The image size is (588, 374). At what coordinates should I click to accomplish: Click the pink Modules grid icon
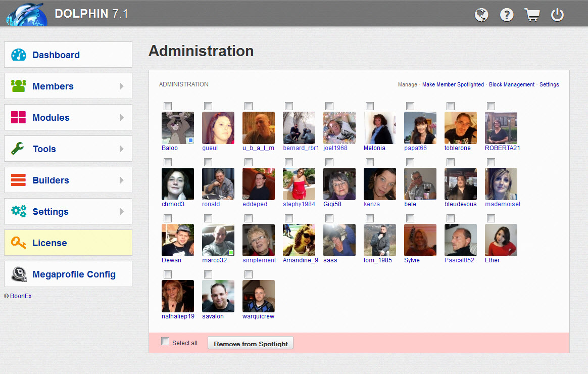pyautogui.click(x=18, y=117)
